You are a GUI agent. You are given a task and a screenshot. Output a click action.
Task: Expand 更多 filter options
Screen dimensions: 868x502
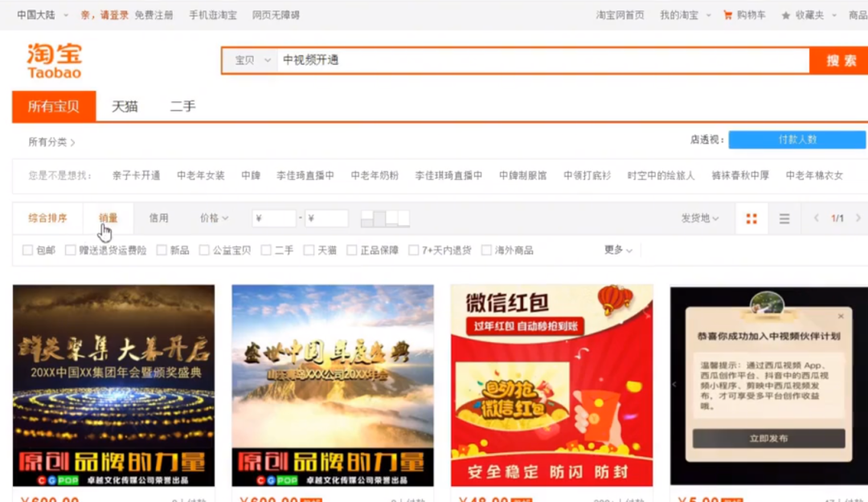[618, 250]
